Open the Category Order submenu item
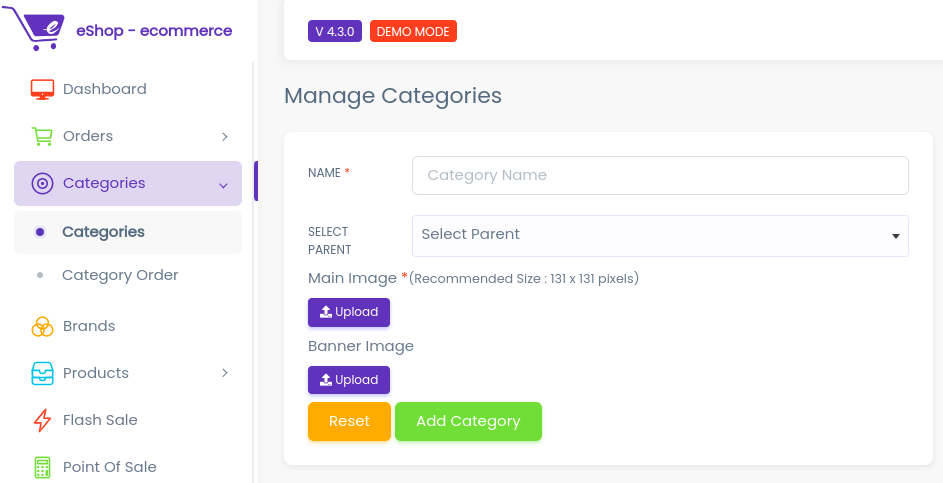The image size is (943, 483). pyautogui.click(x=120, y=275)
